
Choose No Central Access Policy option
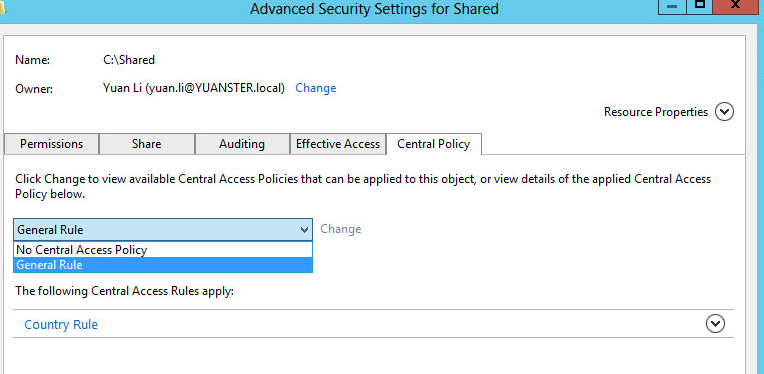click(163, 250)
